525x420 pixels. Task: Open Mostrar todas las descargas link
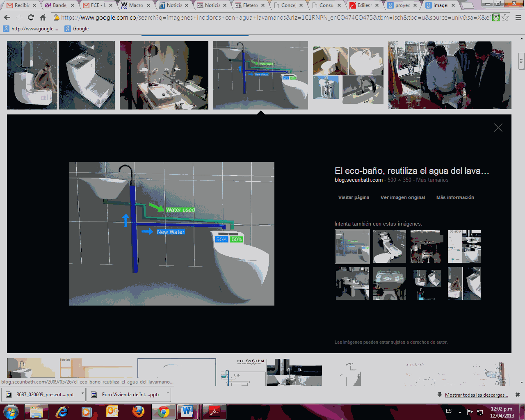[476, 395]
